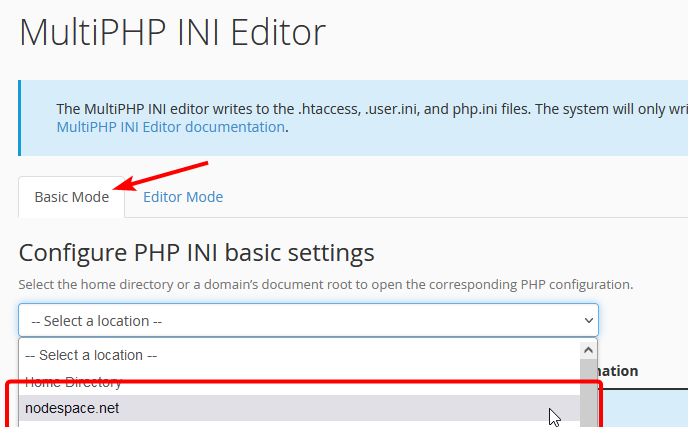The height and width of the screenshot is (427, 688).
Task: Switch to the Basic Mode tab
Action: (71, 197)
